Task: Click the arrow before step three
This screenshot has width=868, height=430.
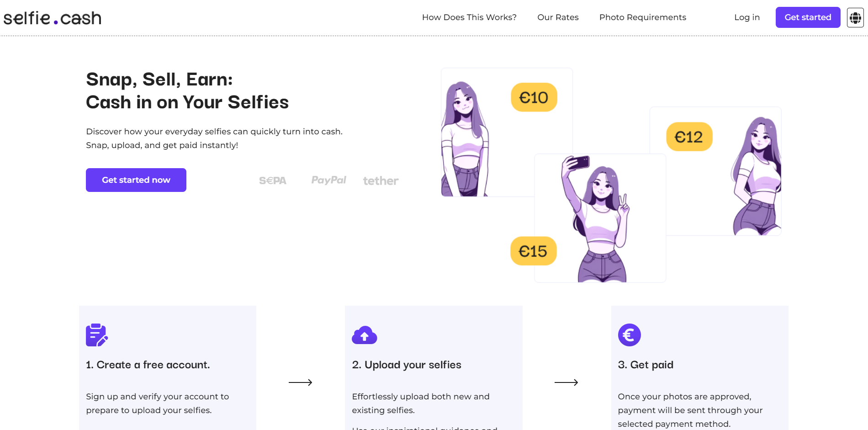Action: click(566, 382)
